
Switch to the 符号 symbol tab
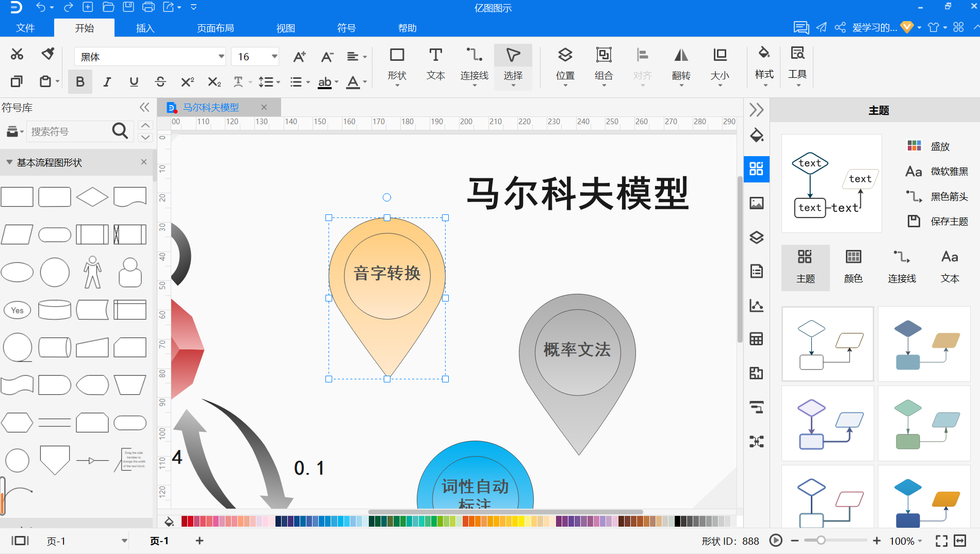pos(347,28)
